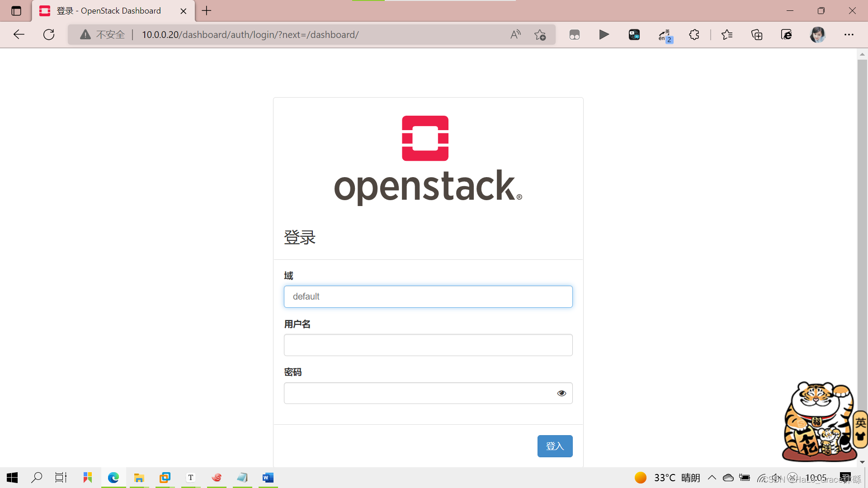Click the battery tray icon
This screenshot has width=868, height=488.
745,478
